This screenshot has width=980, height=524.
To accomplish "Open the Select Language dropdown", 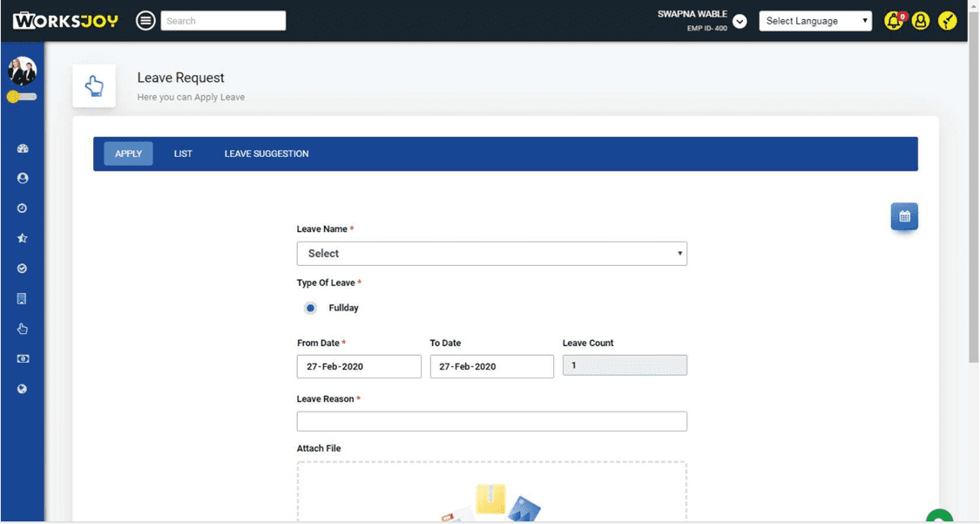I will point(814,21).
